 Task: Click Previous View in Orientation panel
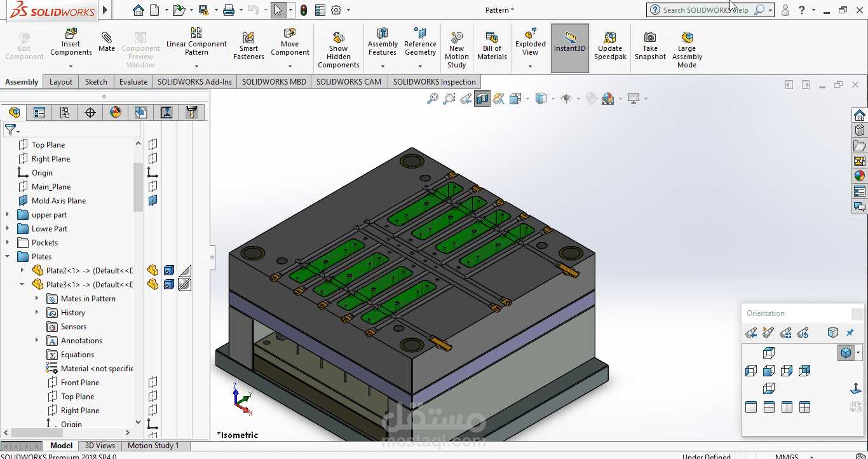(751, 332)
